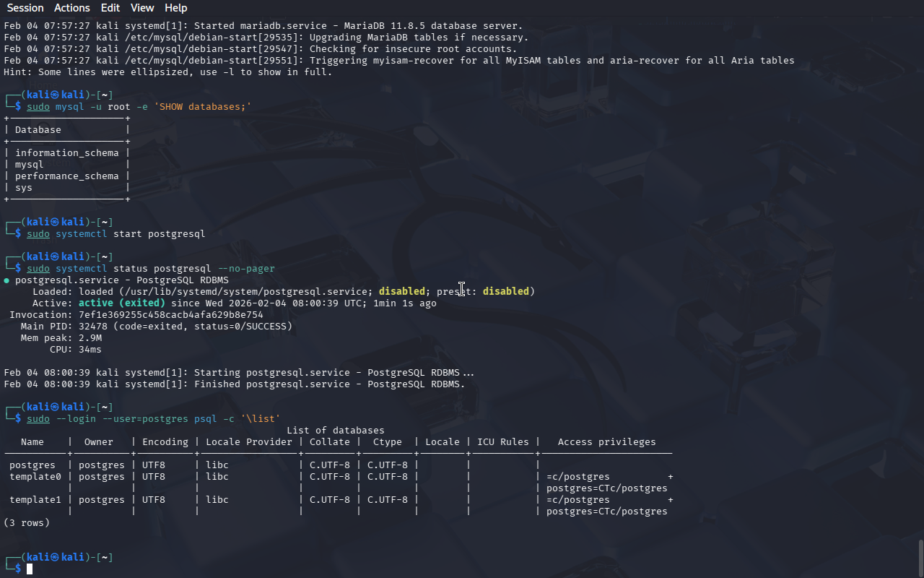
Task: Click the cursor block at the last prompt
Action: click(x=30, y=569)
